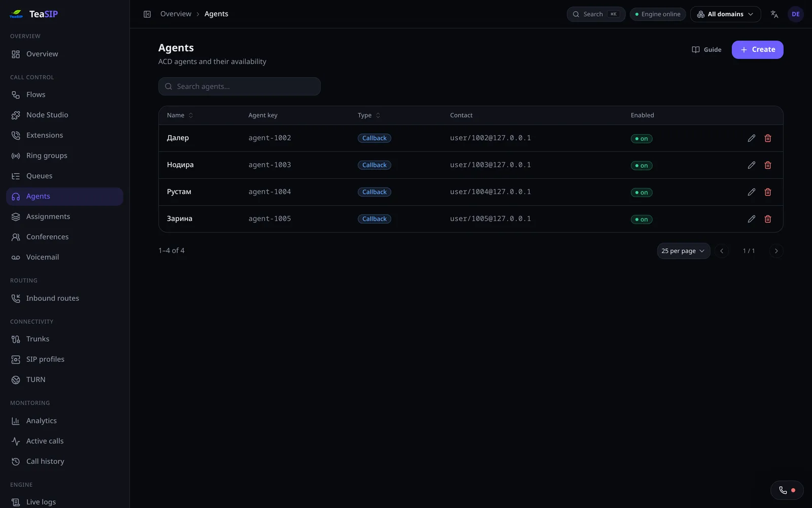Delete agent Зарина with trash icon

[768, 219]
